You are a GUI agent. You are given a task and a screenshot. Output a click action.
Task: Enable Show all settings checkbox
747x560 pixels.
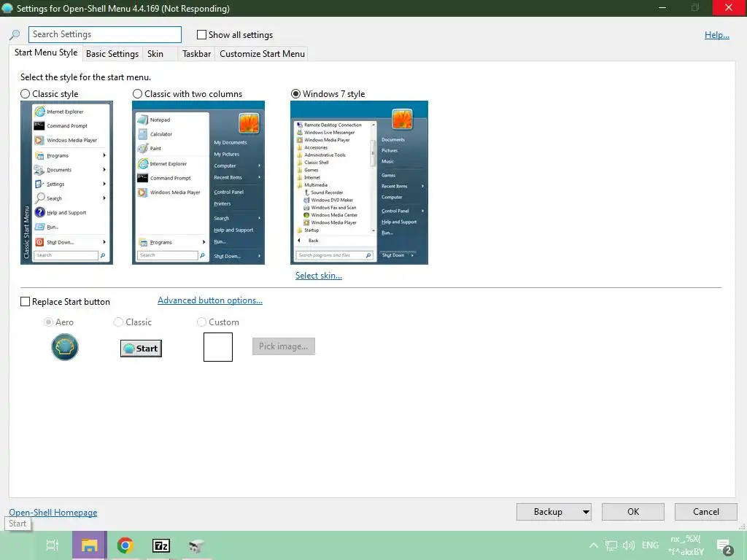pyautogui.click(x=201, y=35)
